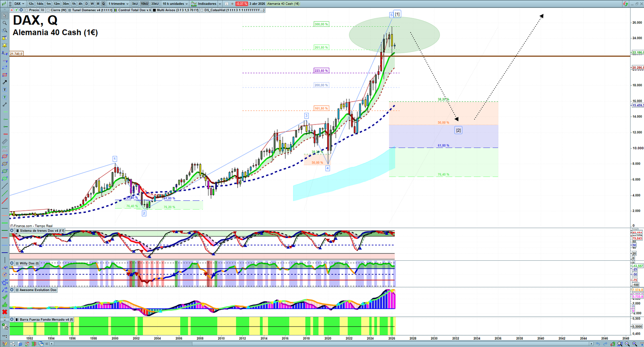The width and height of the screenshot is (644, 347).
Task: Select the green diagonal line tool
Action: (x=4, y=193)
